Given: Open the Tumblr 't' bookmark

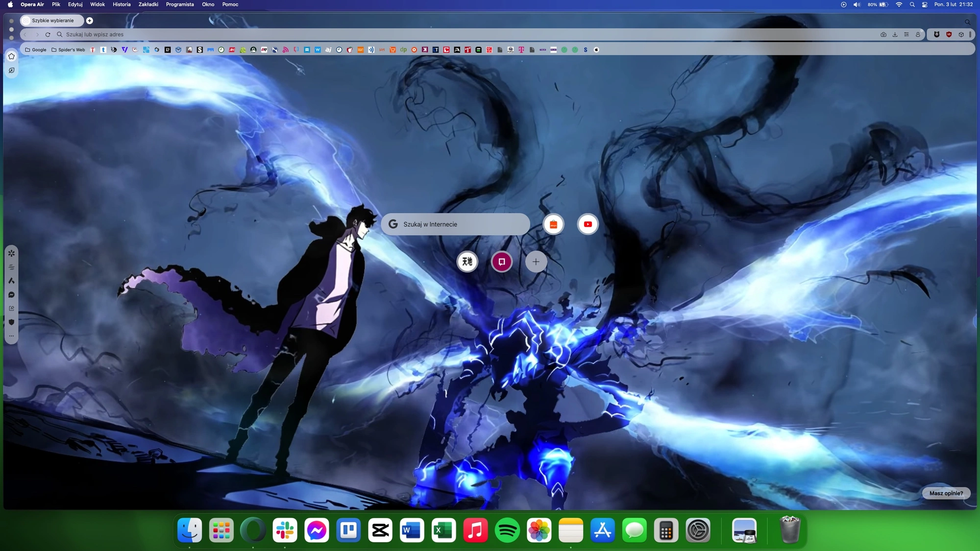Looking at the screenshot, I should pyautogui.click(x=103, y=50).
